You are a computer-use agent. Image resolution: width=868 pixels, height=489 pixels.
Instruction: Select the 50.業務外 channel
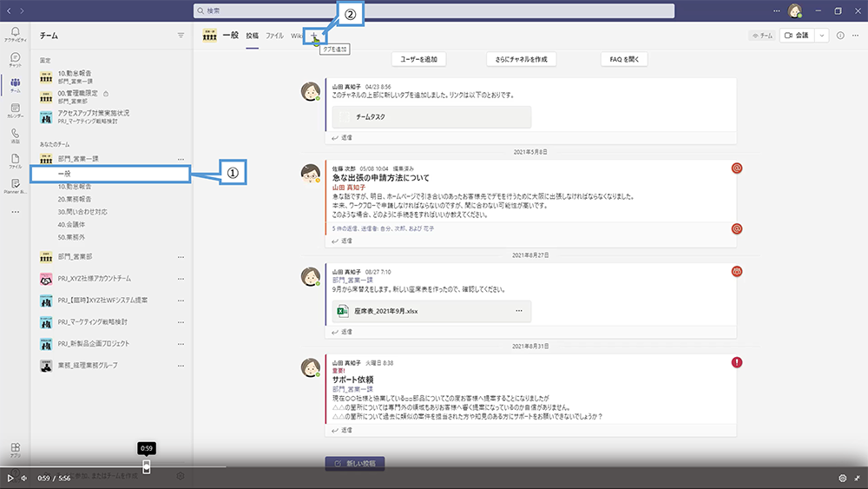click(x=71, y=237)
